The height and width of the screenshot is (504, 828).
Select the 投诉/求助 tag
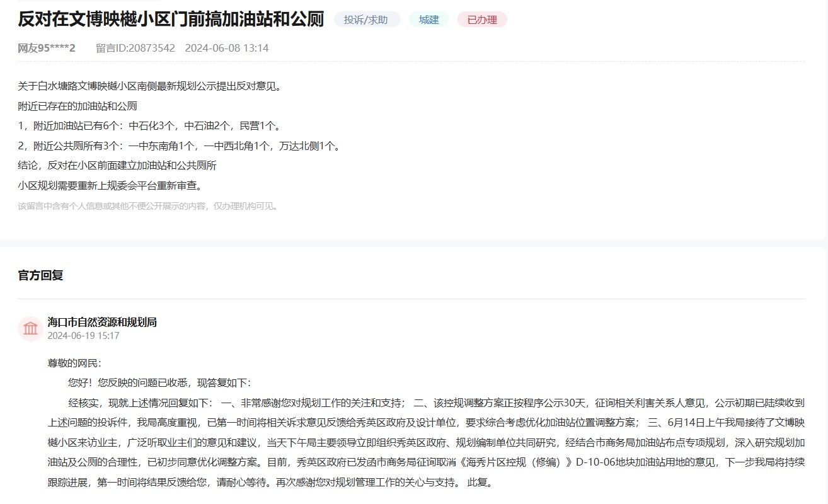(x=367, y=20)
